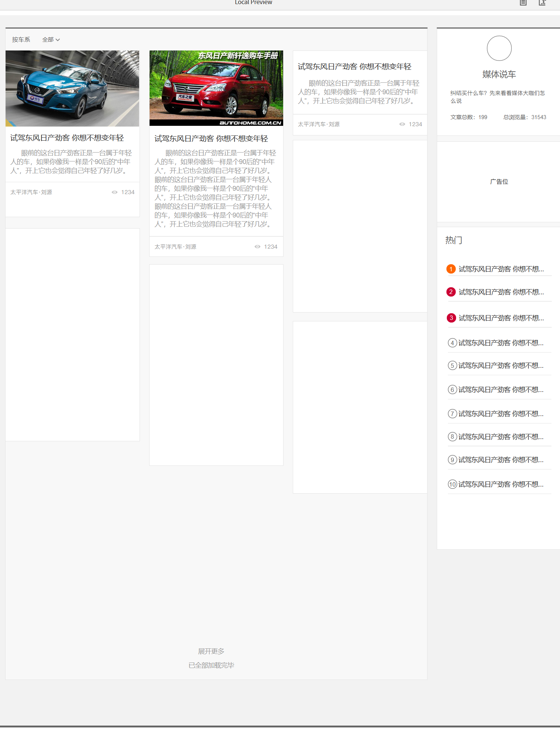Open the 全部 car series dropdown
The image size is (560, 733).
coord(51,40)
